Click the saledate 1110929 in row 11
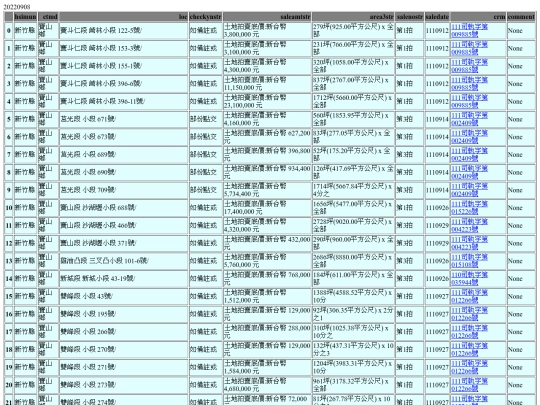The height and width of the screenshot is (405, 540). (x=437, y=226)
